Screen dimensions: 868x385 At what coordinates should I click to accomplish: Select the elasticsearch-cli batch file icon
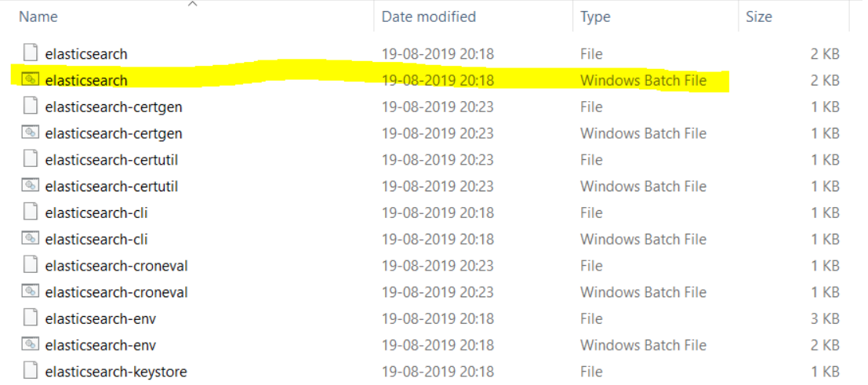tap(31, 238)
